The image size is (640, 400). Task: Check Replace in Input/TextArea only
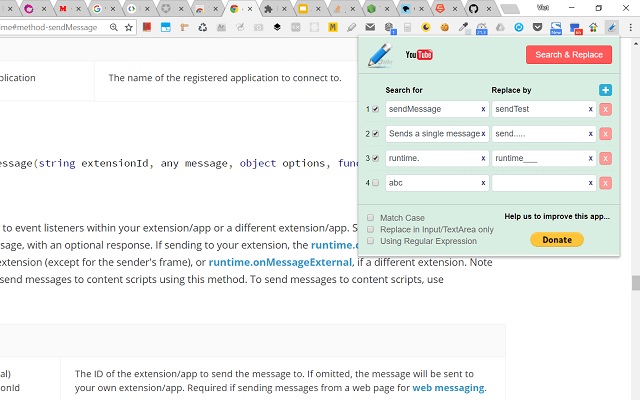[x=371, y=229]
